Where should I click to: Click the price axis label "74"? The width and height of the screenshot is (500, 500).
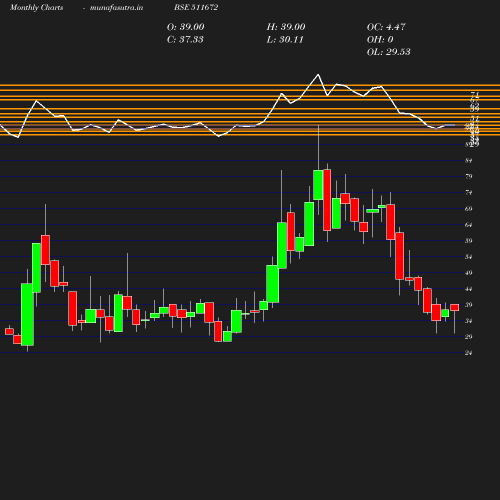pyautogui.click(x=469, y=193)
